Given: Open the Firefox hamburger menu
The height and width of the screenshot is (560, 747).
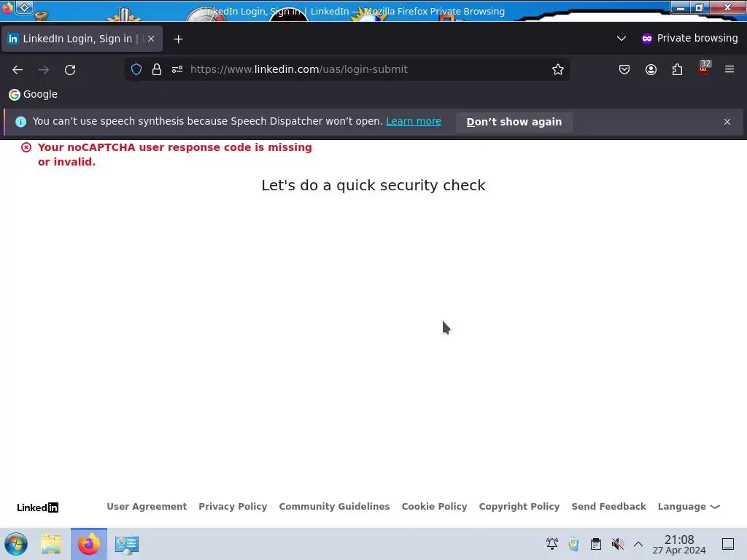Looking at the screenshot, I should point(729,69).
